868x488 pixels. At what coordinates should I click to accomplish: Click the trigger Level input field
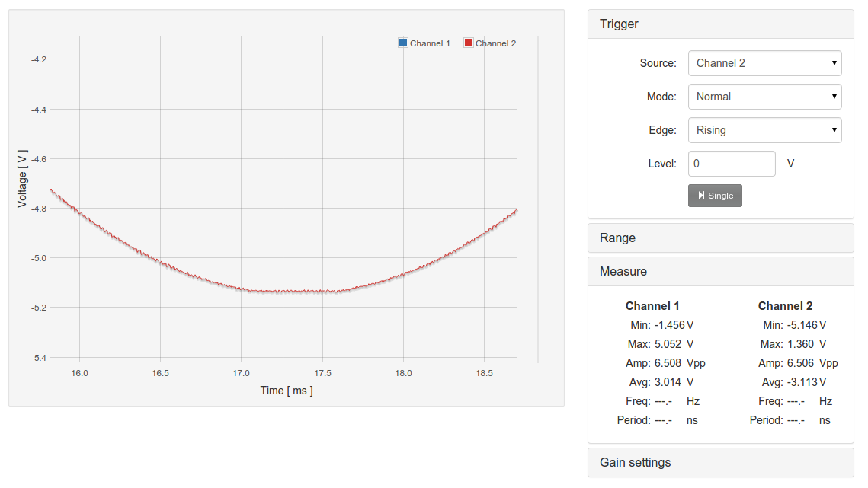[x=732, y=164]
